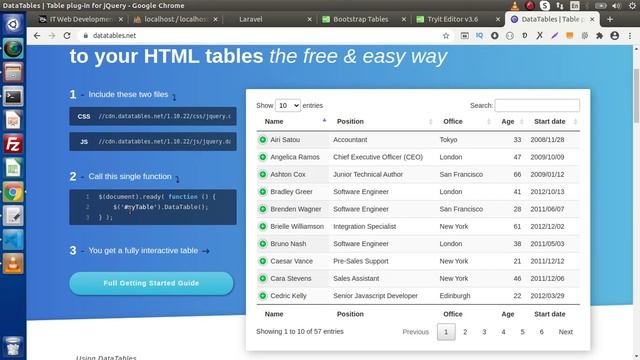640x360 pixels.
Task: Open LibreOffice Calc from dock
Action: click(13, 168)
